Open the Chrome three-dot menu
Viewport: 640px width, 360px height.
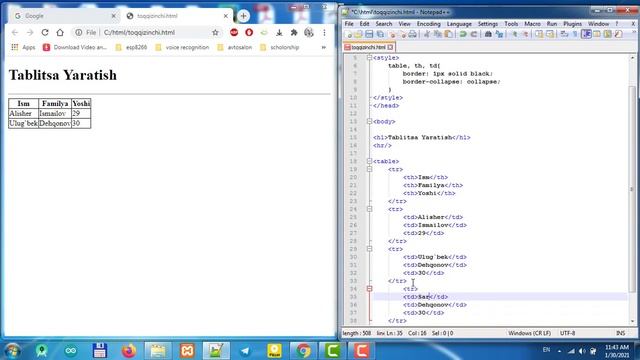point(324,32)
